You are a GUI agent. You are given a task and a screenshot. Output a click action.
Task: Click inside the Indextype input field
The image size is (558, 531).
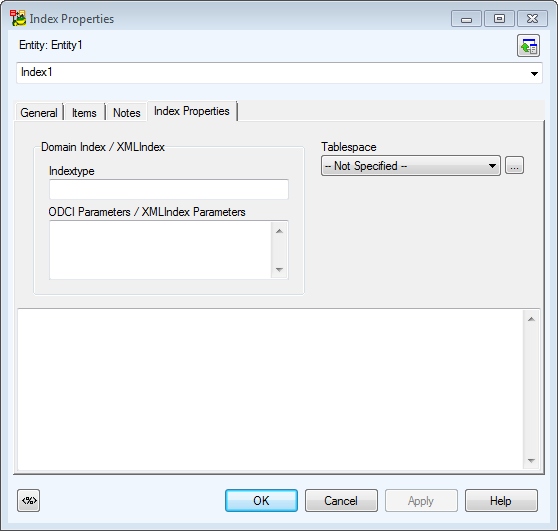tap(169, 189)
